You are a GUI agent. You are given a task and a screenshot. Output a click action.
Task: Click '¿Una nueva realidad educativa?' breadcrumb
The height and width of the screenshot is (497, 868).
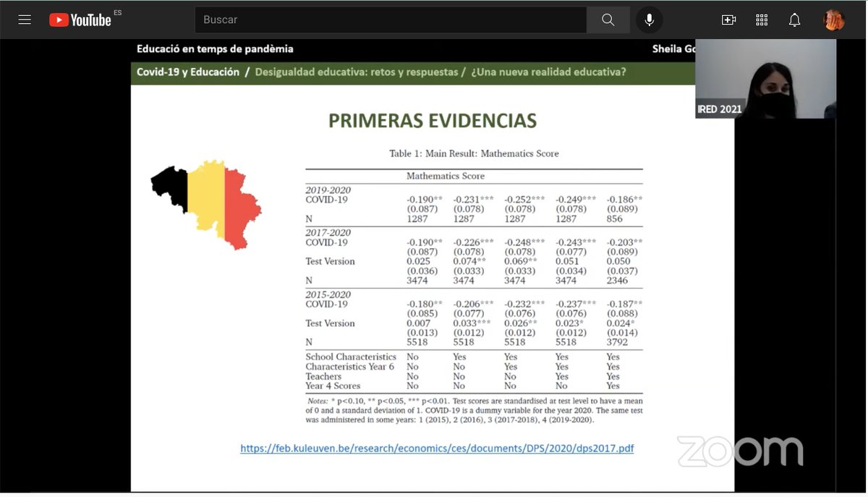(548, 72)
